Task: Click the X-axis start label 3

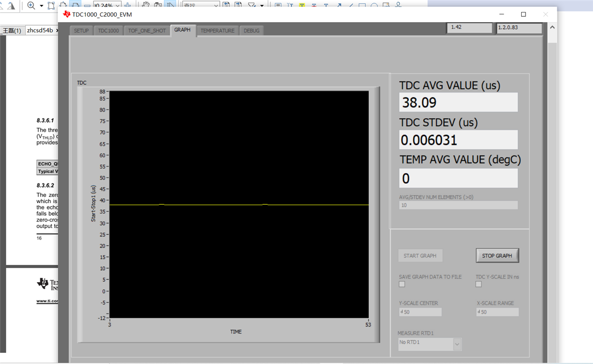Action: 109,325
